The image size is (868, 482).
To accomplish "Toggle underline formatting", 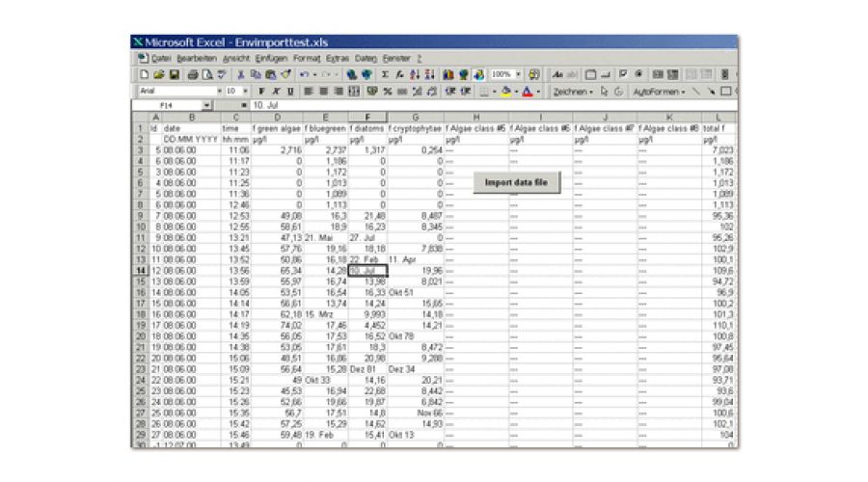I will (x=290, y=92).
